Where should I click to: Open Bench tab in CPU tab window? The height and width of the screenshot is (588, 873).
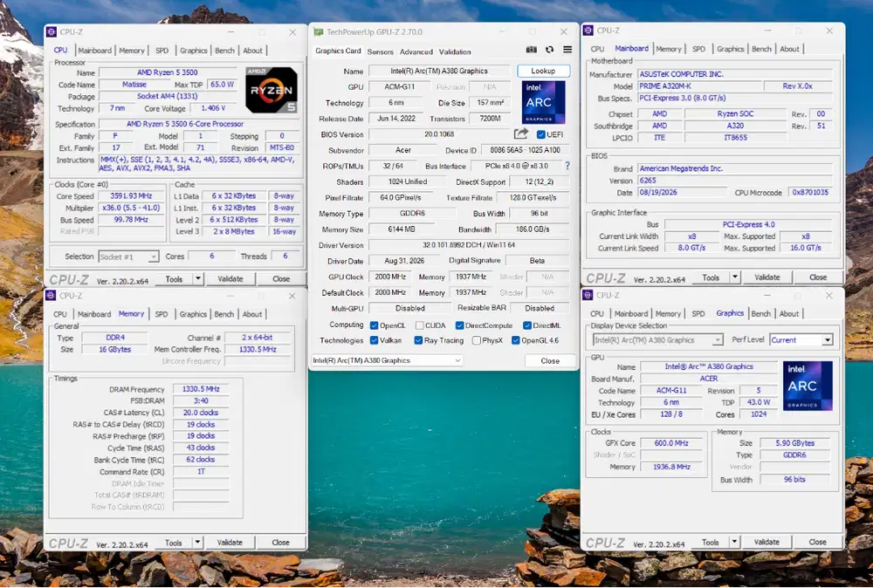225,51
